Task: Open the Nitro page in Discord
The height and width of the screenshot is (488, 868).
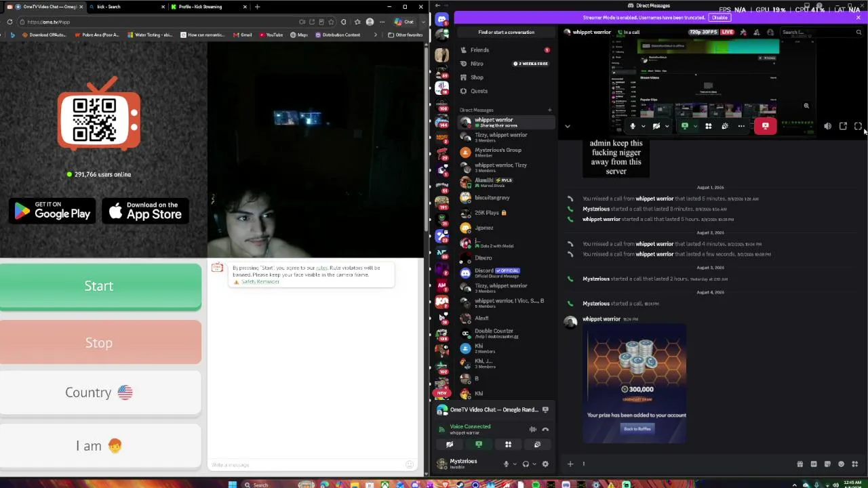Action: 505,64
